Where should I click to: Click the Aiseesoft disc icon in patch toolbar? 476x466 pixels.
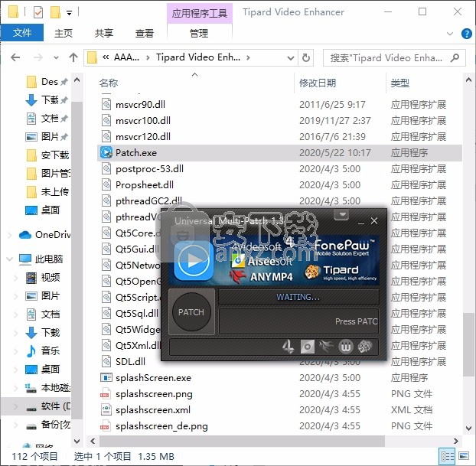pyautogui.click(x=307, y=347)
